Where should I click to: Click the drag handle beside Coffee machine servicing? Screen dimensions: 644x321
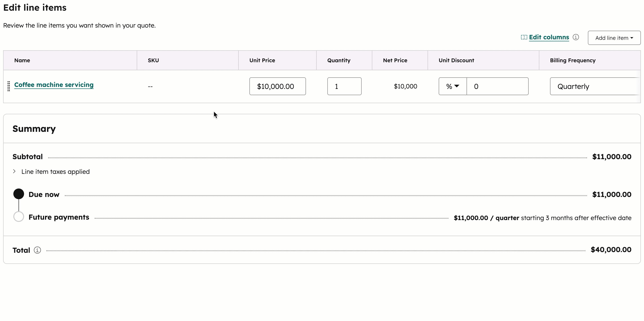9,86
